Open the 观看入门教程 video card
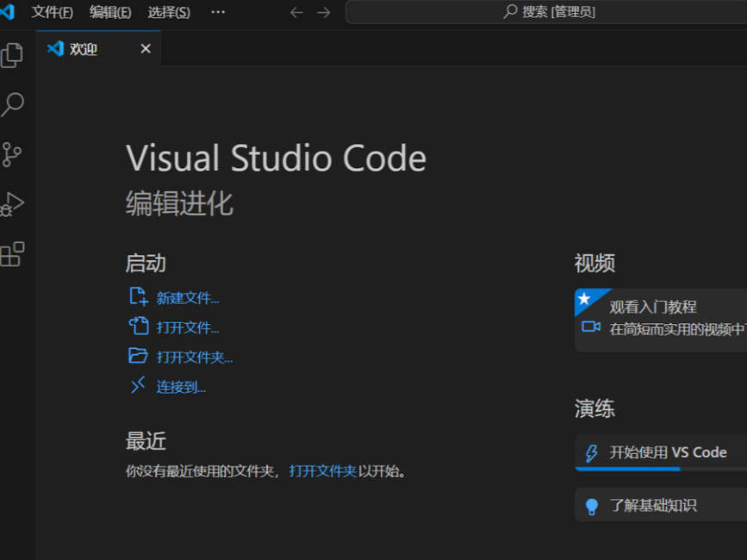The image size is (747, 560). tap(661, 320)
